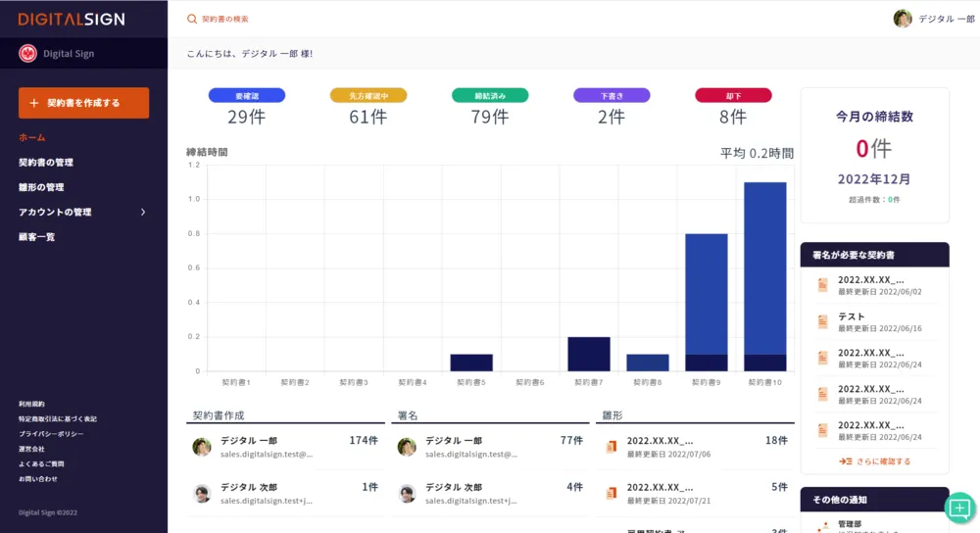Click the user avatar in top right
The image size is (980, 533).
[903, 19]
